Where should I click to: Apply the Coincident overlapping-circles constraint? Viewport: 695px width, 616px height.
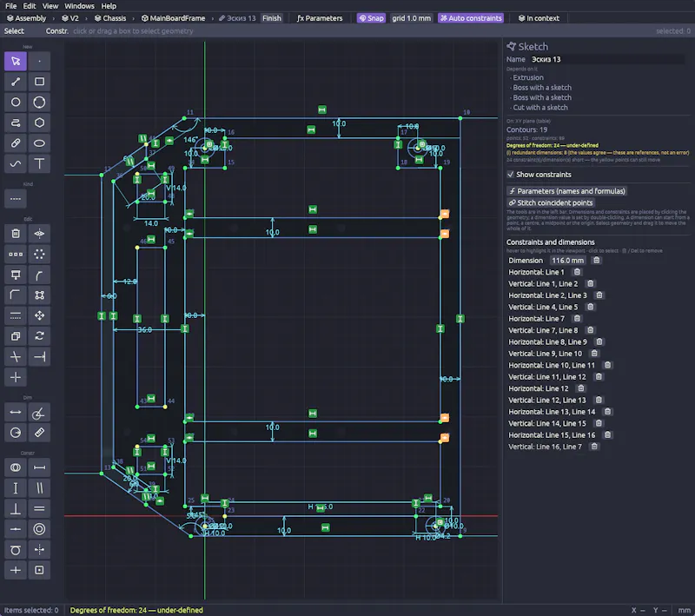pyautogui.click(x=16, y=467)
